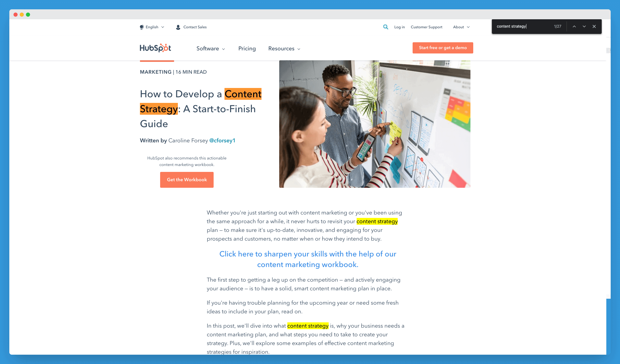Click the Get the Workbook button

tap(187, 180)
